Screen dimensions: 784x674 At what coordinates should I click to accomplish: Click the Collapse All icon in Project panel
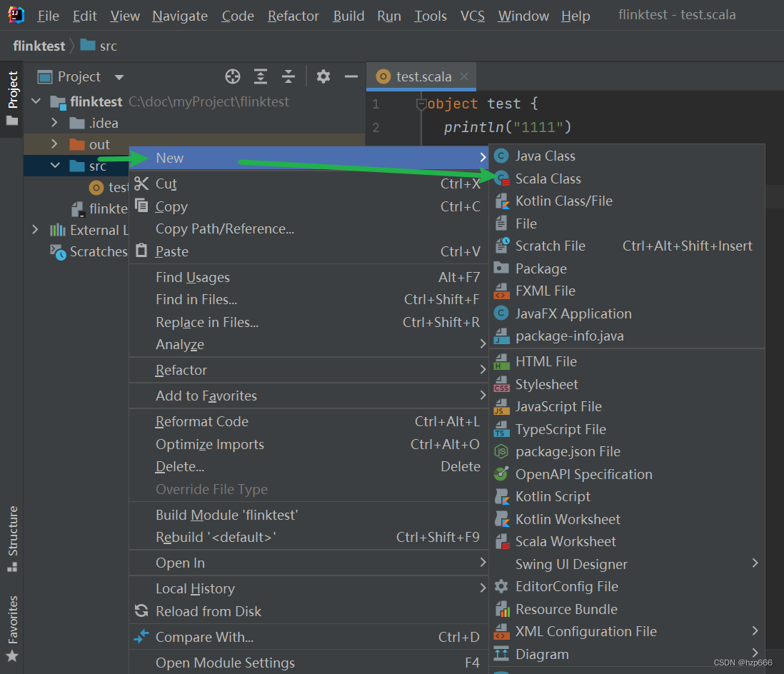point(288,76)
